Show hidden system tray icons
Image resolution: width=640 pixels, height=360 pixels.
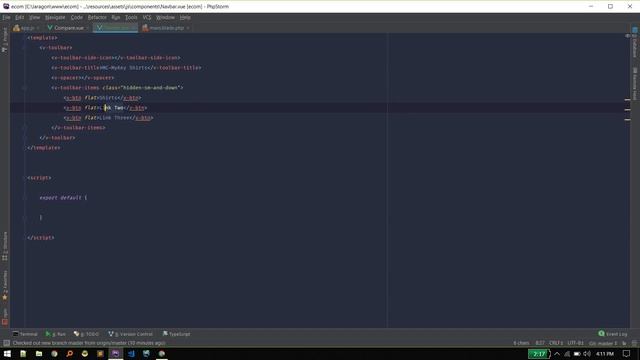(557, 354)
